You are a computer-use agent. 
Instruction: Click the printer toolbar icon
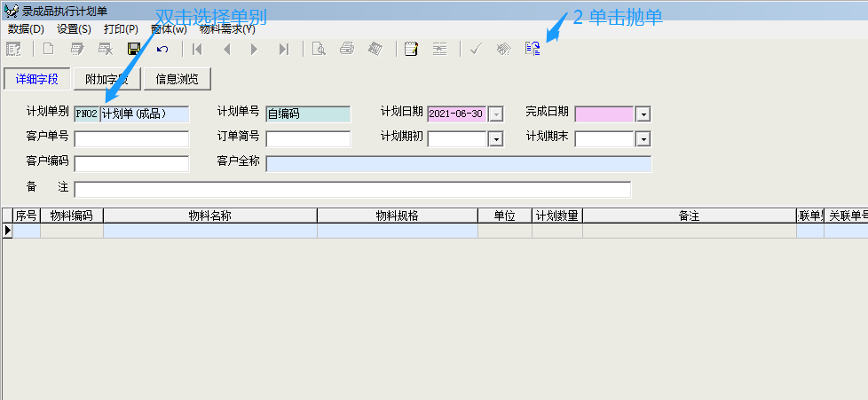click(x=347, y=49)
